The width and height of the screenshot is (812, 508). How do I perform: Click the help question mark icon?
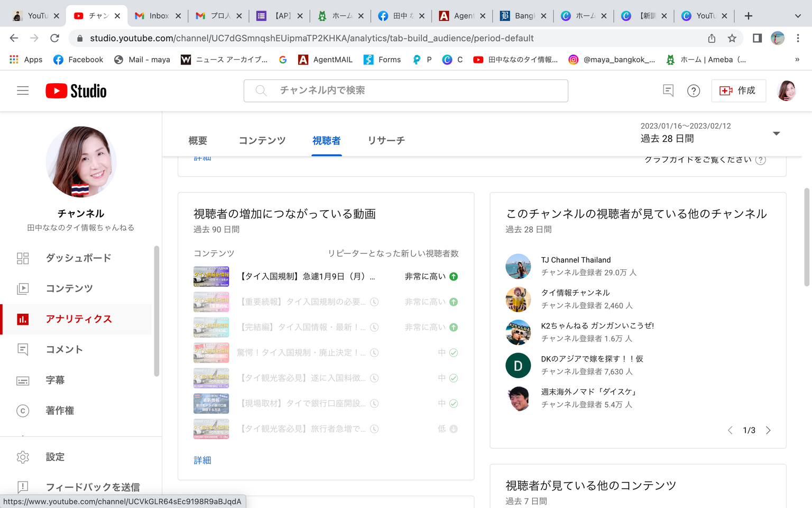point(694,91)
